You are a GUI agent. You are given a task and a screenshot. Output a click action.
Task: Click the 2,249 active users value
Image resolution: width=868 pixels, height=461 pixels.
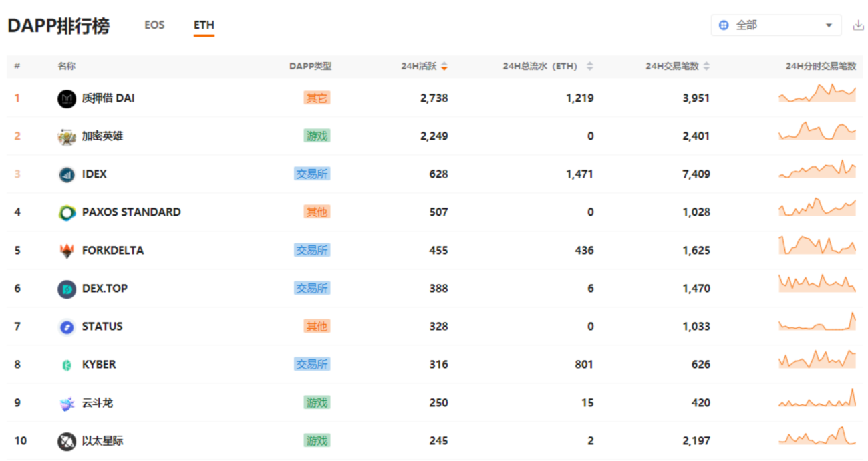pyautogui.click(x=434, y=136)
